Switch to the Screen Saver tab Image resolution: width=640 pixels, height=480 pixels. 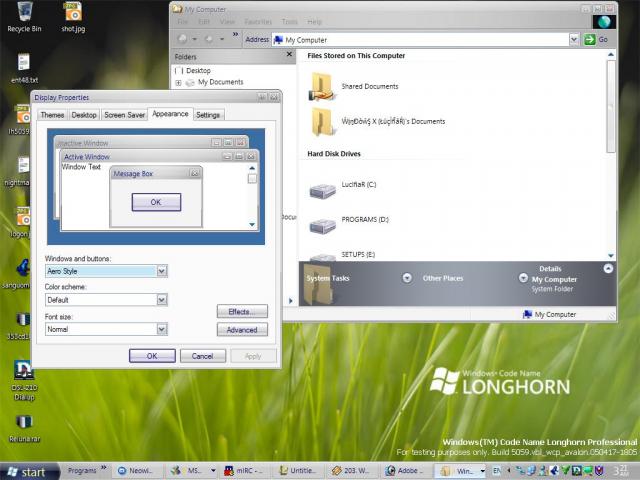pos(124,115)
